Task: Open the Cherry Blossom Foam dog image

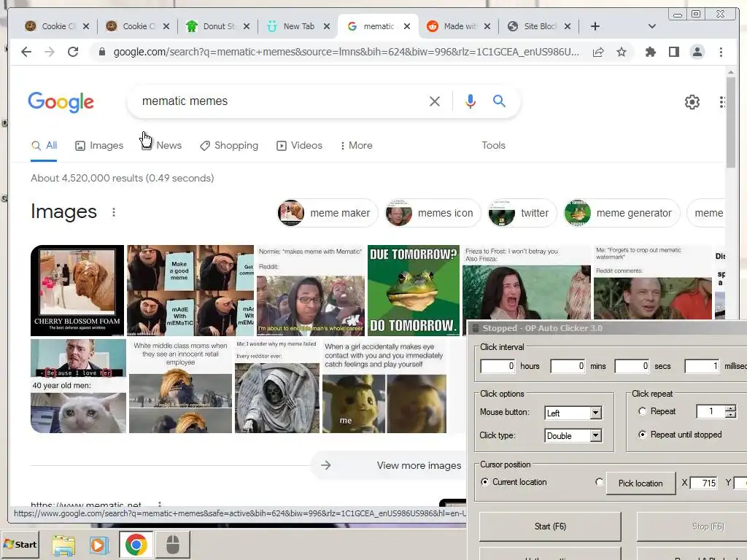Action: (x=77, y=290)
